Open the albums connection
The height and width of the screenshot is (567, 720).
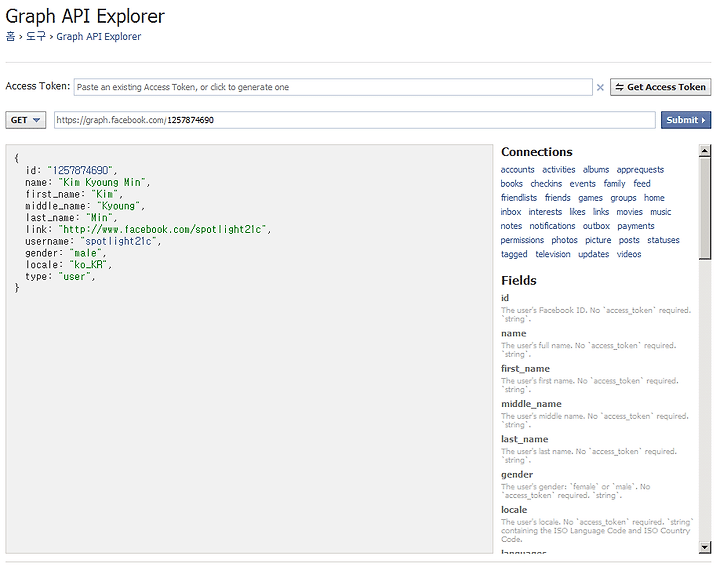[596, 170]
